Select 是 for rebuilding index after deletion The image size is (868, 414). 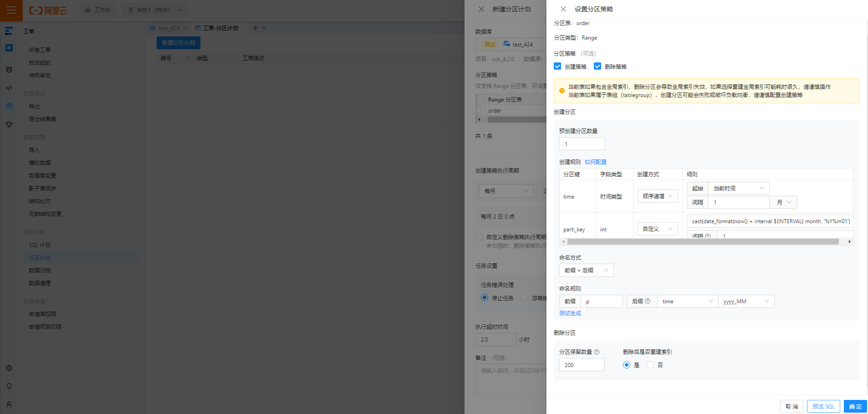point(627,365)
